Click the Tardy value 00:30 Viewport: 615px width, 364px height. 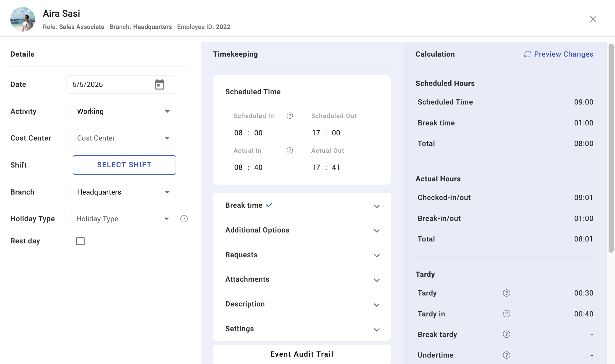[x=584, y=293]
